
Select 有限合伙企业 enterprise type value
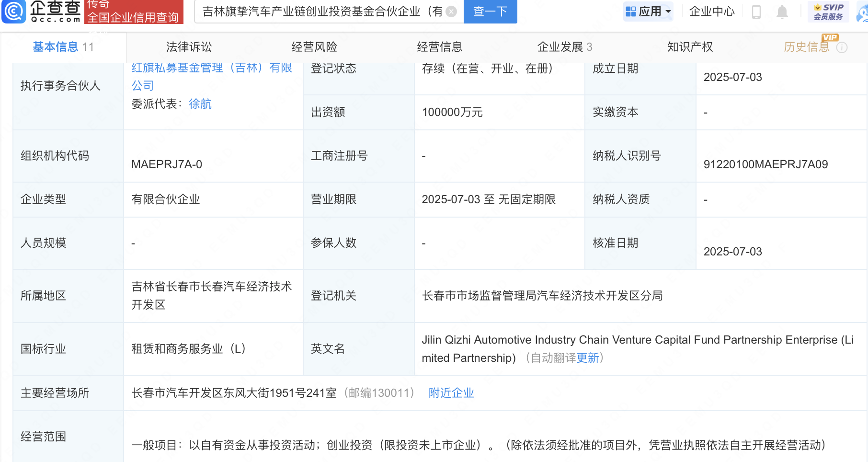166,199
